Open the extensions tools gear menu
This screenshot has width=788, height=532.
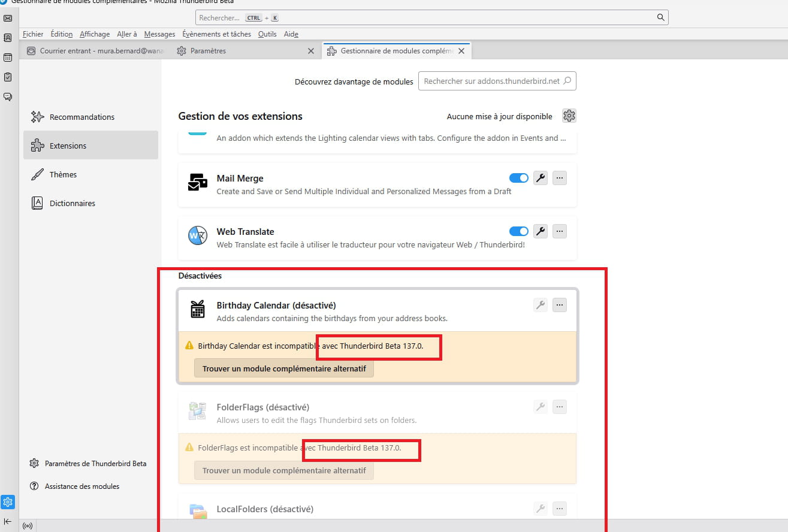tap(569, 116)
